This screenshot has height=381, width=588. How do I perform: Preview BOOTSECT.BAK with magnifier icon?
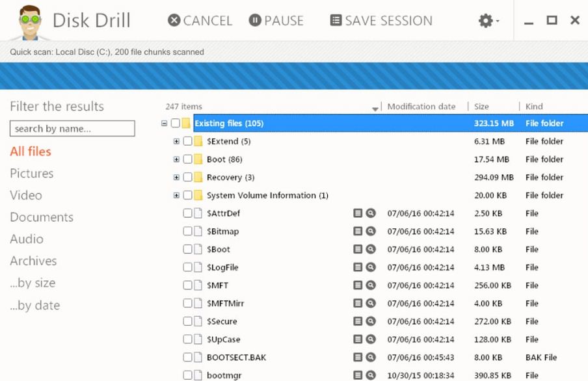coord(371,358)
